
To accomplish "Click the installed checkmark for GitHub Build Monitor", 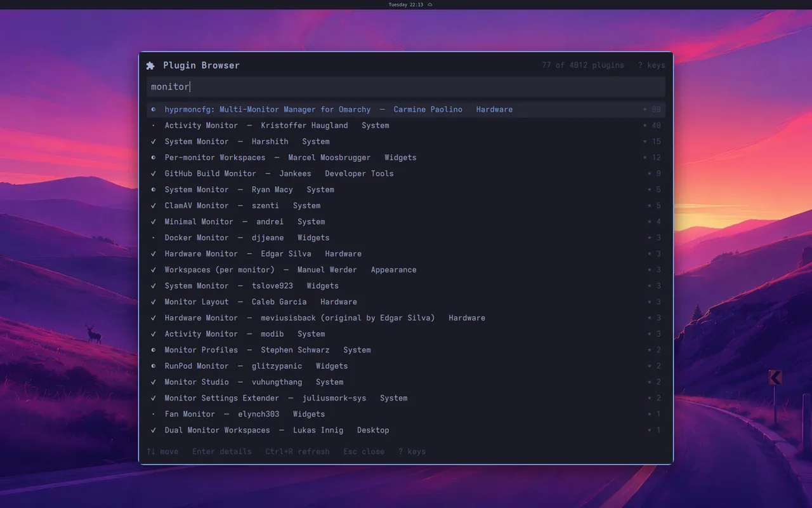I will (x=154, y=173).
